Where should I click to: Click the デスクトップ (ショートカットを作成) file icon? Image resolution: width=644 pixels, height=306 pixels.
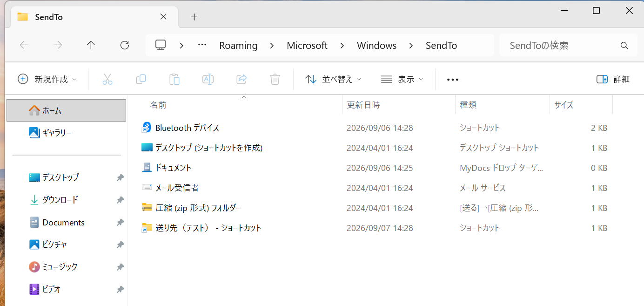[x=147, y=148]
